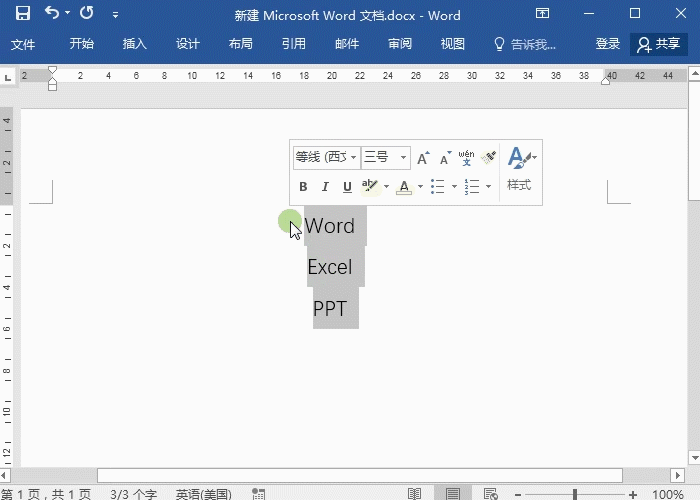Switch to the 引用 ribbon tab
The image size is (700, 500).
pos(294,44)
